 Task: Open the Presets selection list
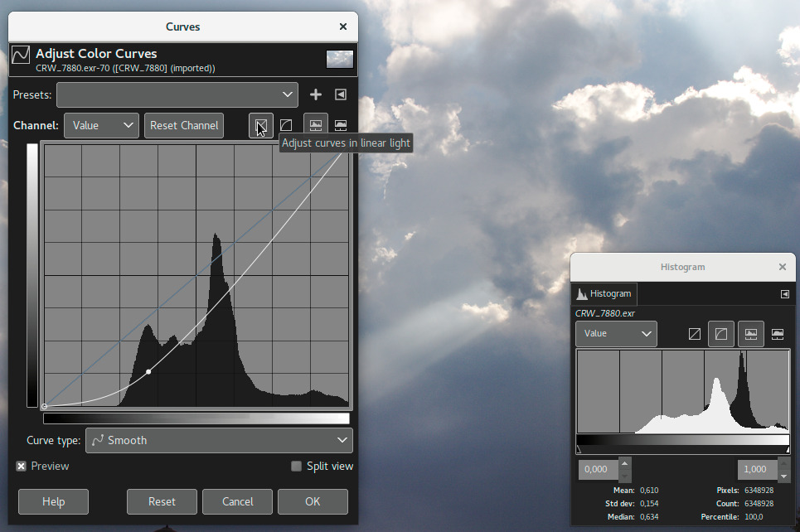point(177,94)
